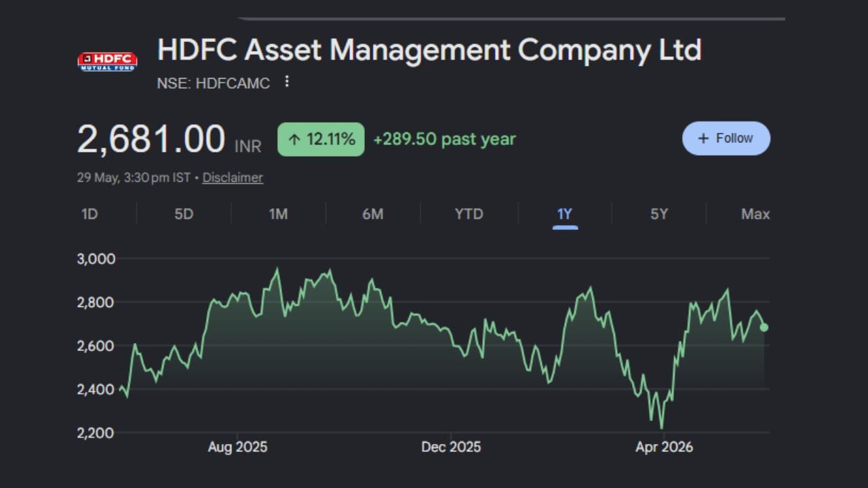868x488 pixels.
Task: Click the +289.50 past year text
Action: pos(445,139)
